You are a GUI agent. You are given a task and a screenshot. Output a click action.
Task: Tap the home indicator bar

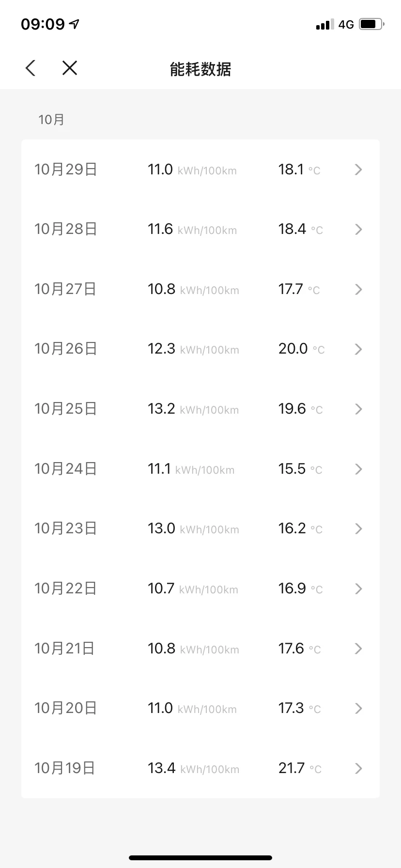(x=200, y=858)
